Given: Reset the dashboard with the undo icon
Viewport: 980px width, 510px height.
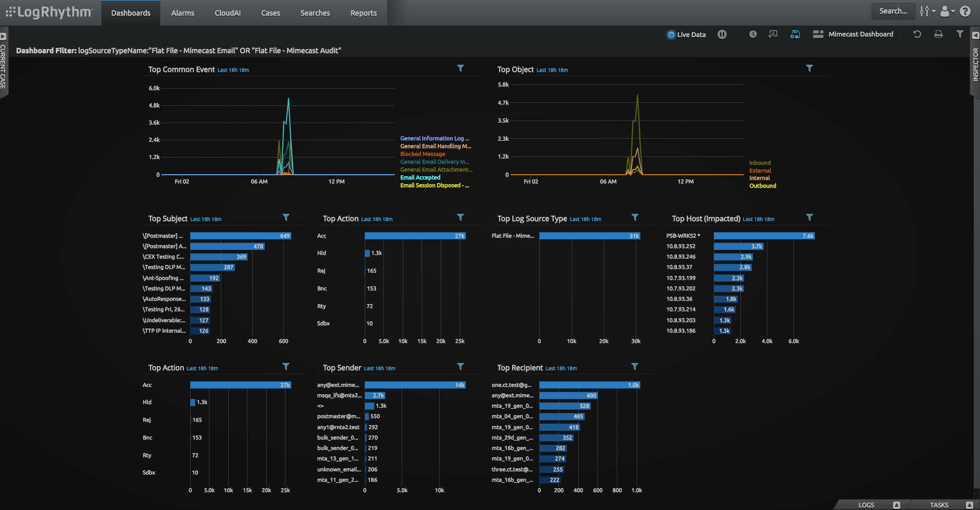Looking at the screenshot, I should tap(917, 34).
